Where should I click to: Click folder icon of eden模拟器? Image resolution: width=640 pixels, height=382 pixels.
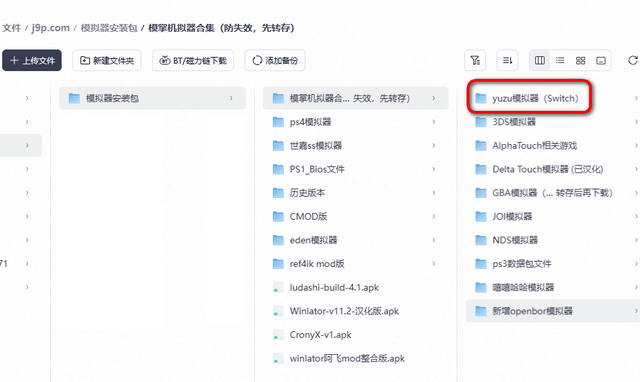tap(278, 240)
